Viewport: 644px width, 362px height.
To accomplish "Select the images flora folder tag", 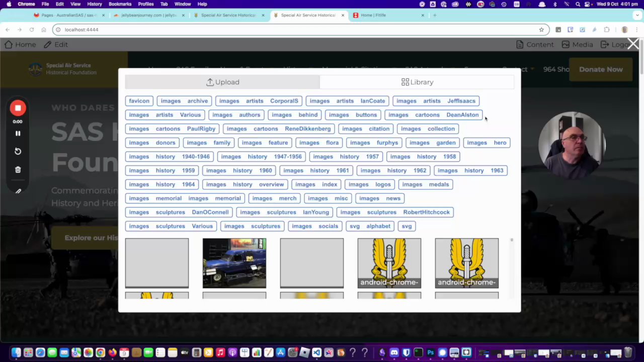I will click(x=319, y=143).
